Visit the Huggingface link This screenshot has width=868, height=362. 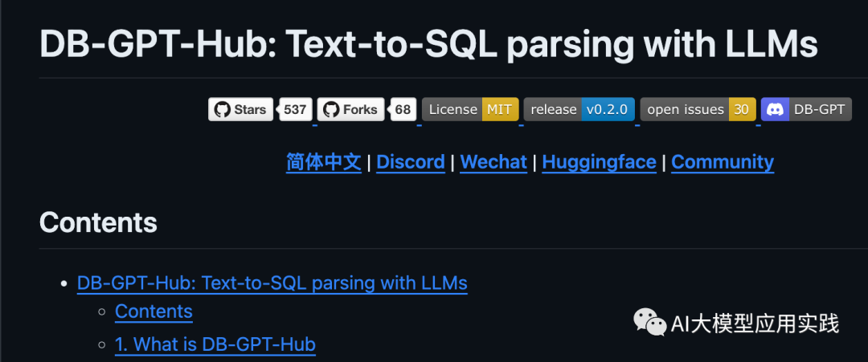click(x=599, y=162)
